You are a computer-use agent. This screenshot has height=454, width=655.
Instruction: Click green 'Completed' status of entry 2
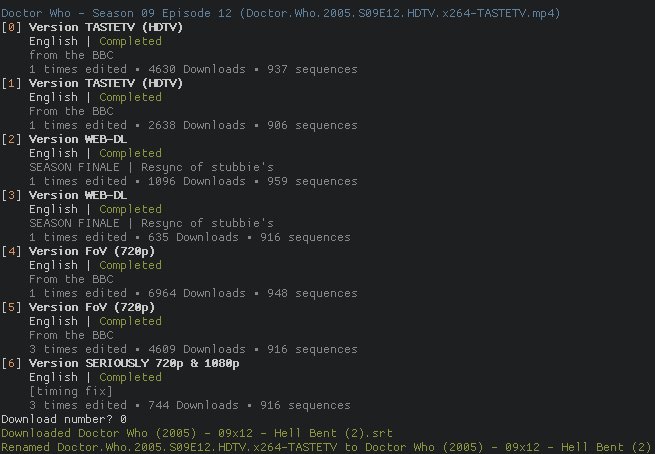130,153
